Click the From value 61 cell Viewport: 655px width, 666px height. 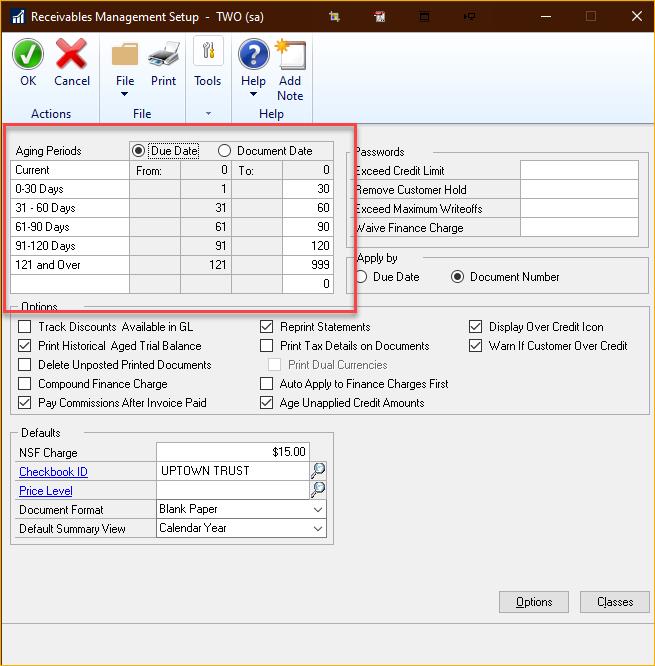point(206,227)
